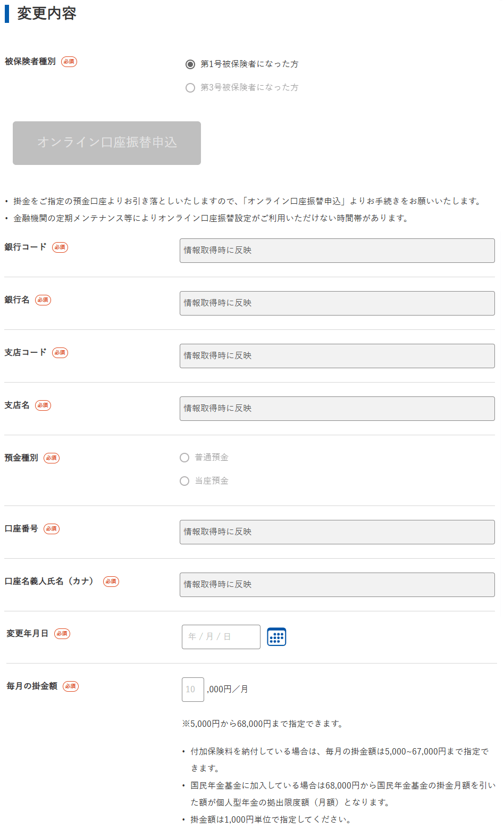504x837 pixels.
Task: Choose 当座預金 account type
Action: point(184,481)
